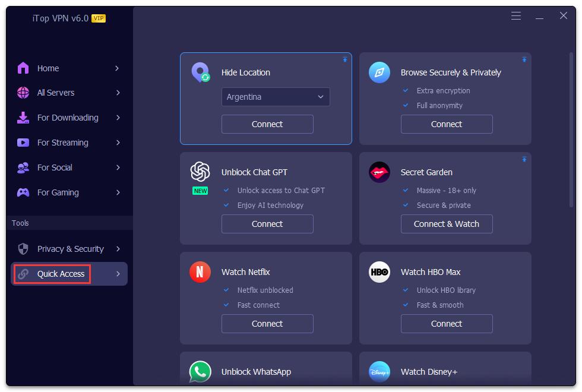Click the iTop VPN v6.0 title text
This screenshot has width=582, height=392.
pyautogui.click(x=60, y=18)
